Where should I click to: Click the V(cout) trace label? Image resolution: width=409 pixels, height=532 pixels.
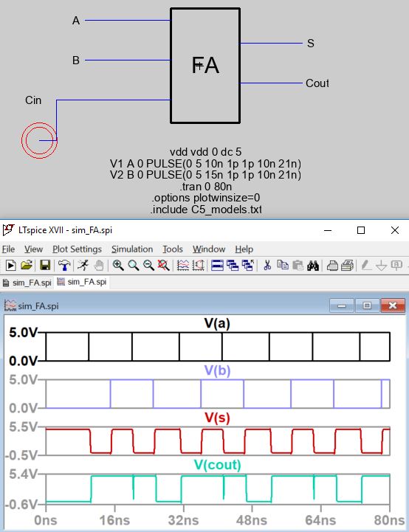coord(218,464)
